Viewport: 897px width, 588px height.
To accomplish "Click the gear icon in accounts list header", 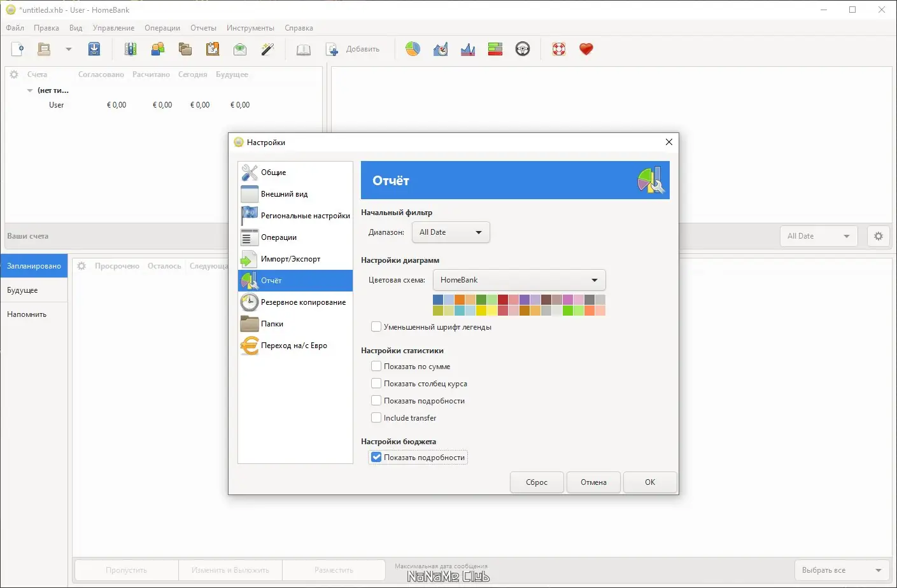I will (14, 74).
